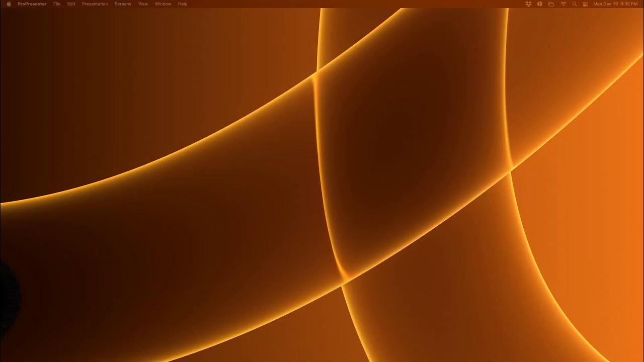Click the Dropbox menu bar icon
644x362 pixels.
pos(528,4)
